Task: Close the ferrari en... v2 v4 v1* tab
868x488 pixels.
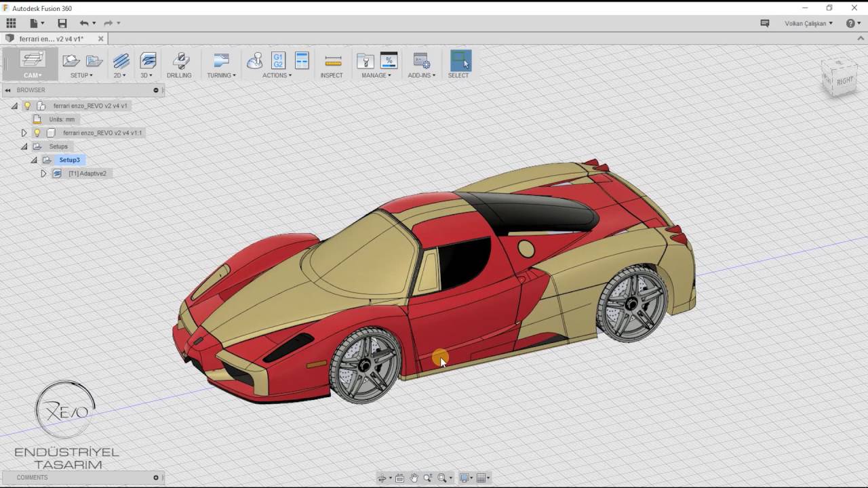Action: pyautogui.click(x=101, y=39)
